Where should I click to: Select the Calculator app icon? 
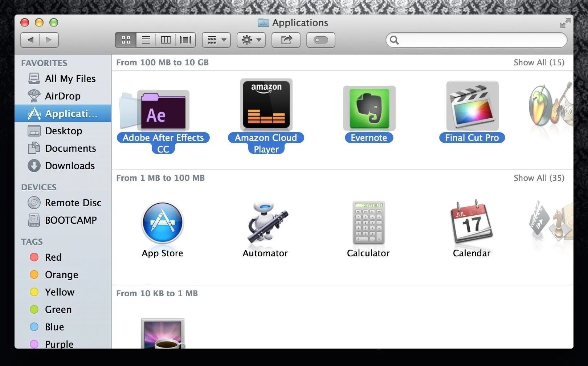[369, 222]
